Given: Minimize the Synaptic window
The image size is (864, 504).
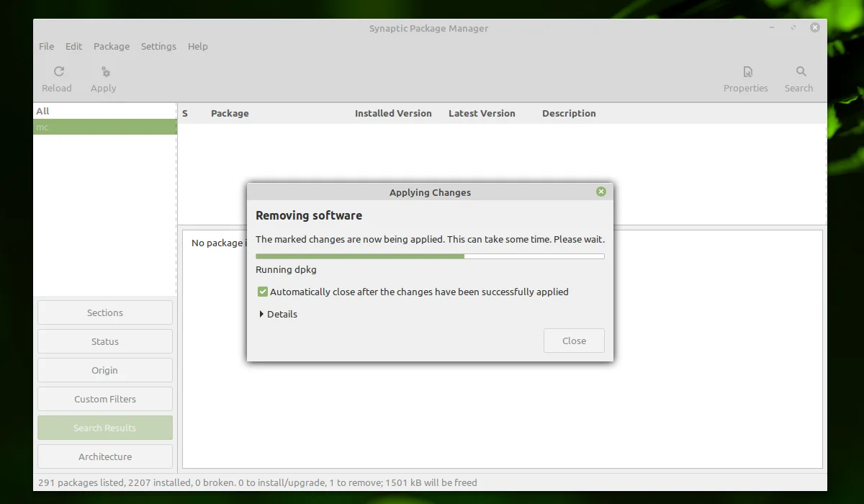Looking at the screenshot, I should (772, 27).
